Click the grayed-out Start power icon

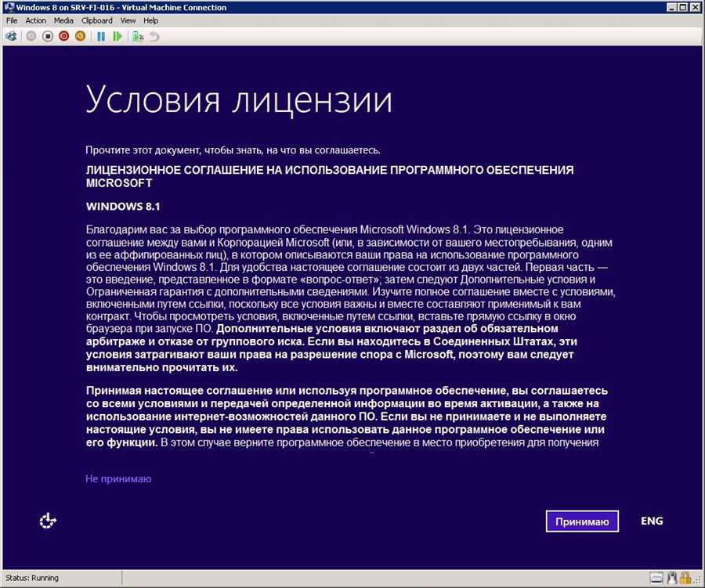point(31,37)
